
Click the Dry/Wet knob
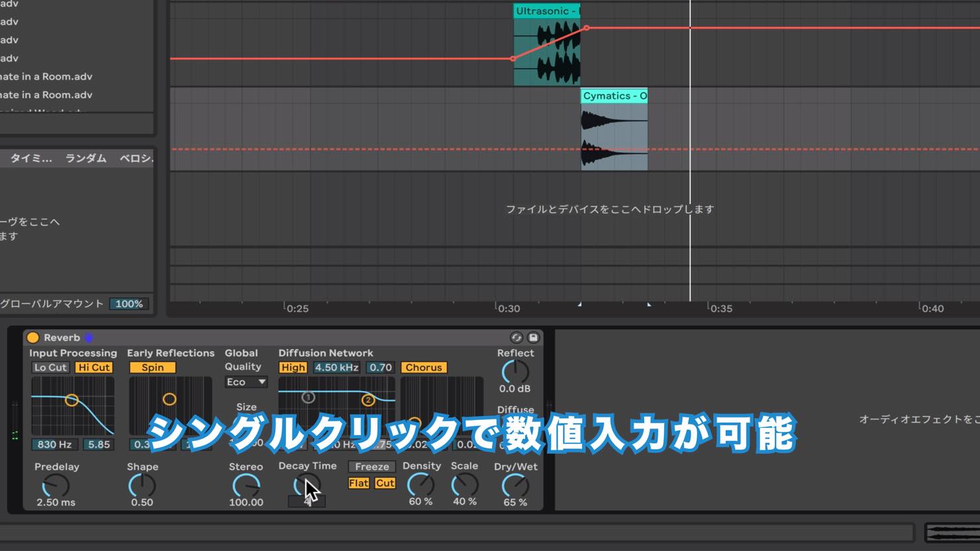[515, 485]
